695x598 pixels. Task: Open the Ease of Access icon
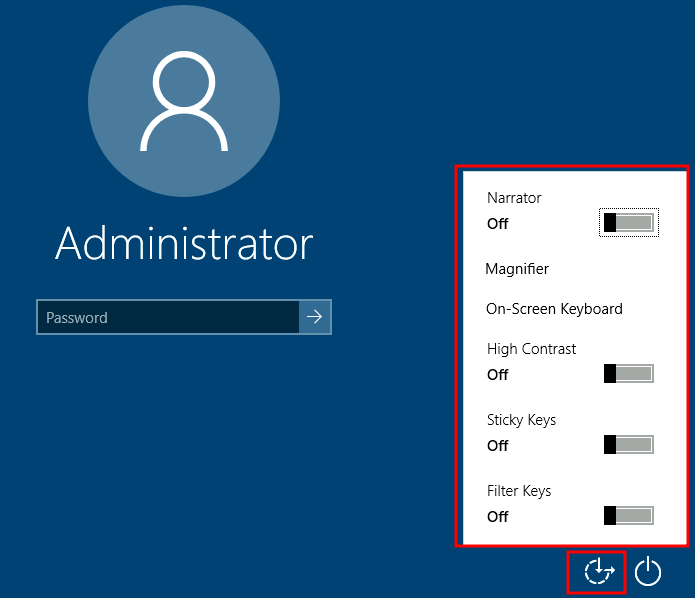[x=598, y=572]
